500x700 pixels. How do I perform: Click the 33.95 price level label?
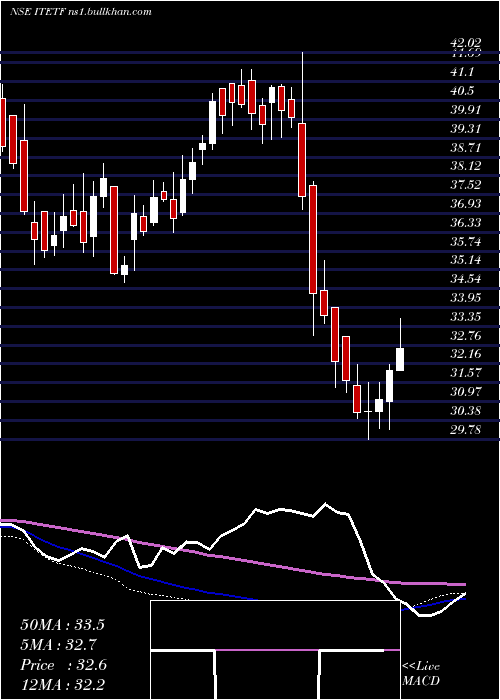click(466, 298)
